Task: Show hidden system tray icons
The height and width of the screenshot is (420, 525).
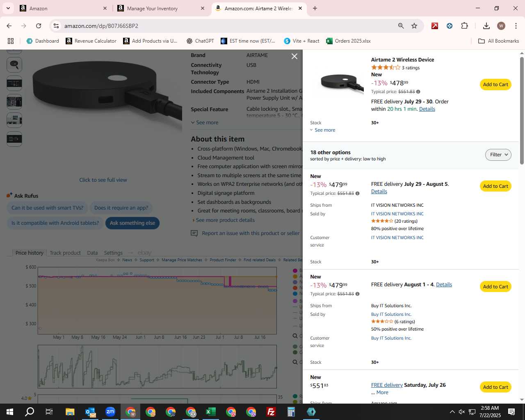Action: click(452, 412)
